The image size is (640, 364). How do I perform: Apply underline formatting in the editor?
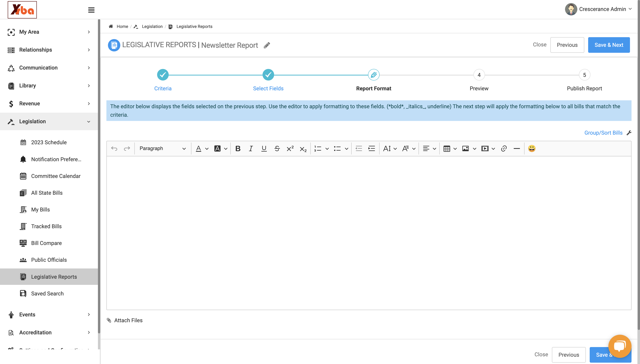click(x=264, y=148)
